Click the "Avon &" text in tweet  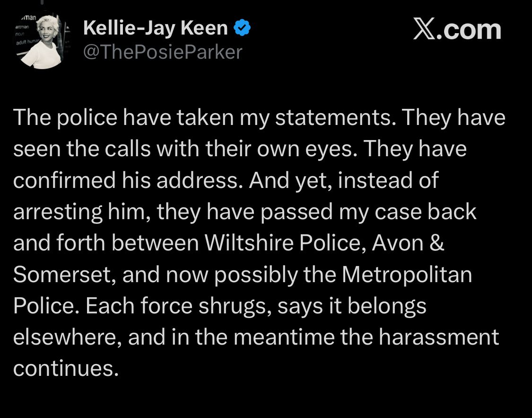409,243
